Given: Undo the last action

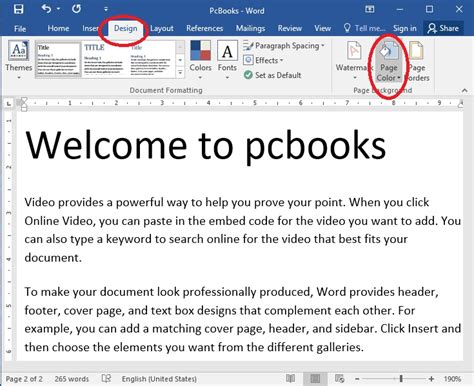Looking at the screenshot, I should [x=46, y=9].
